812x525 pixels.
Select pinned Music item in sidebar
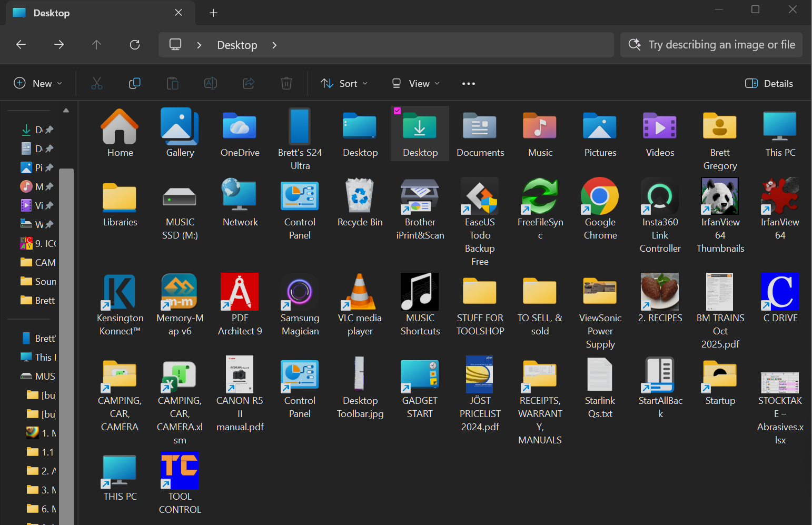point(38,186)
